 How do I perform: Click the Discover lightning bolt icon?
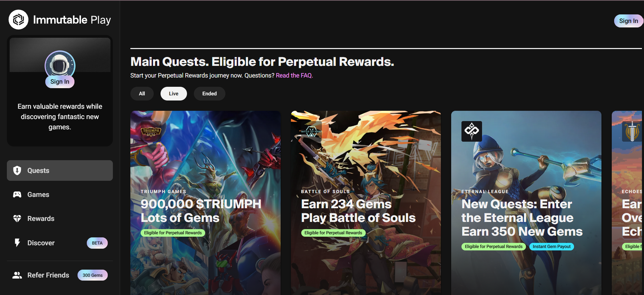17,243
